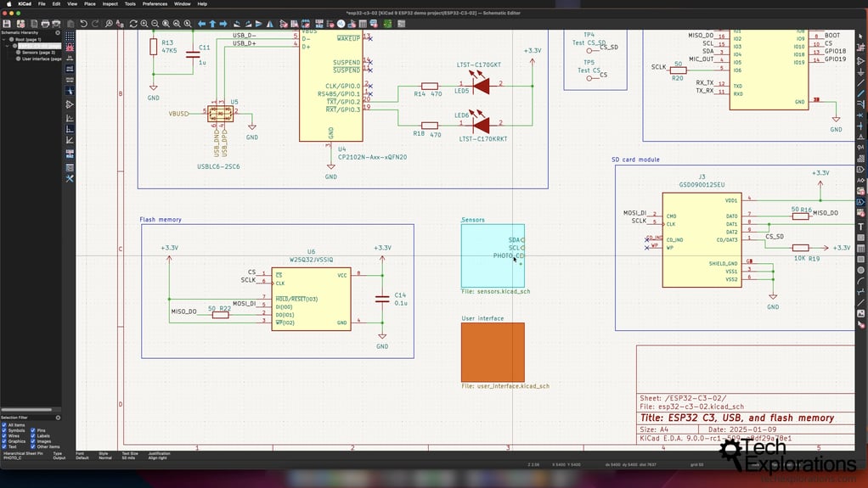Toggle the Pins selection filter checkbox

tap(34, 430)
